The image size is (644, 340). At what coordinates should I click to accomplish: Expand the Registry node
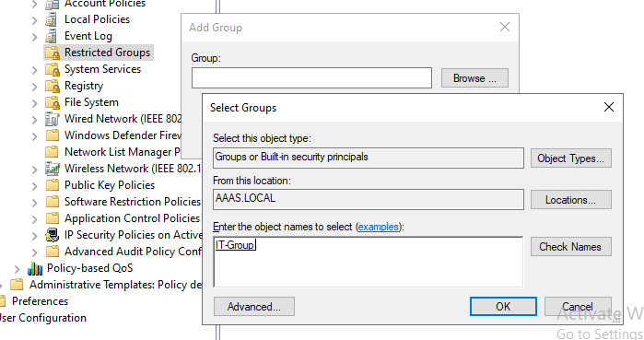[x=35, y=87]
